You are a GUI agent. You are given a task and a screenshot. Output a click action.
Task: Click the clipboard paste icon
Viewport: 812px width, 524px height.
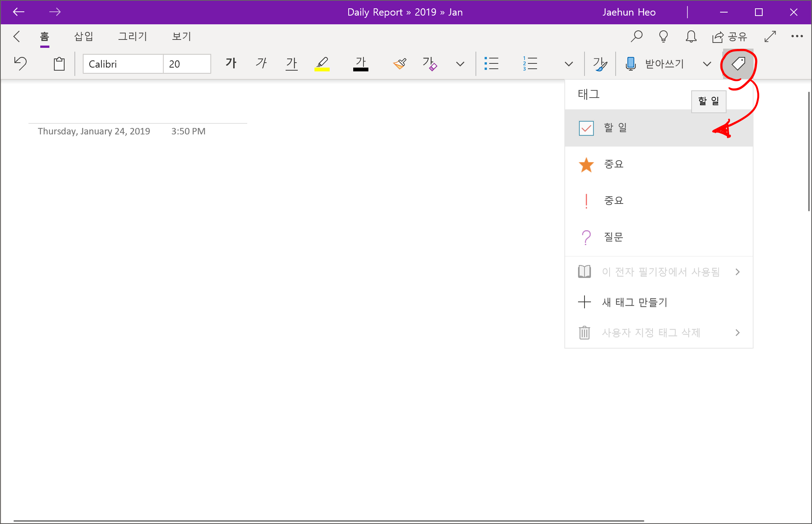pos(59,64)
